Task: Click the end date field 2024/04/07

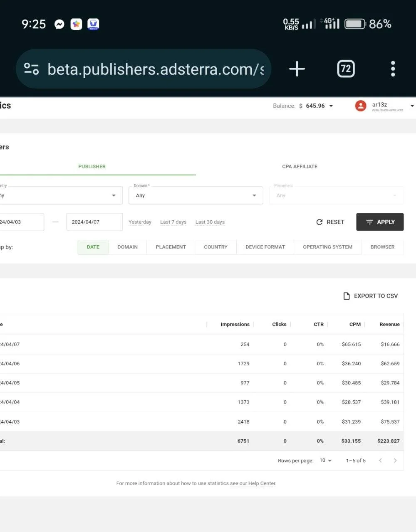Action: pos(94,222)
